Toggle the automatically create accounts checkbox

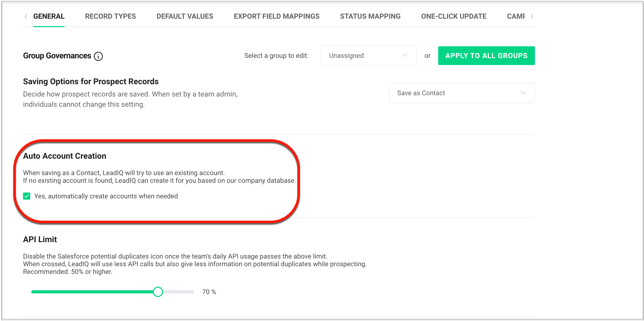27,196
